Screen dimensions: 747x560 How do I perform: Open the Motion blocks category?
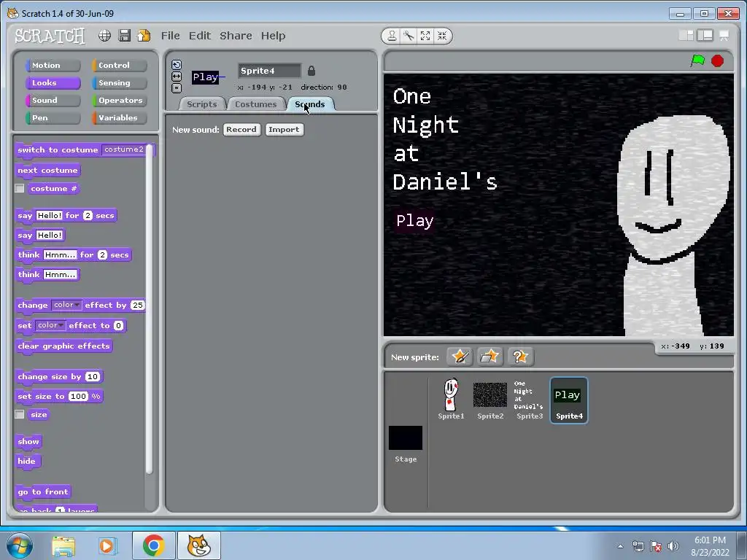(53, 65)
